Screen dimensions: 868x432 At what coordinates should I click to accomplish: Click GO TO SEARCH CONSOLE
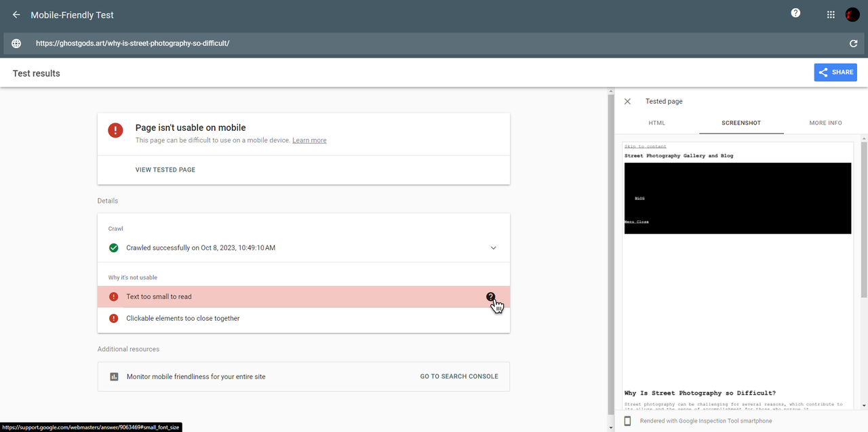point(459,376)
